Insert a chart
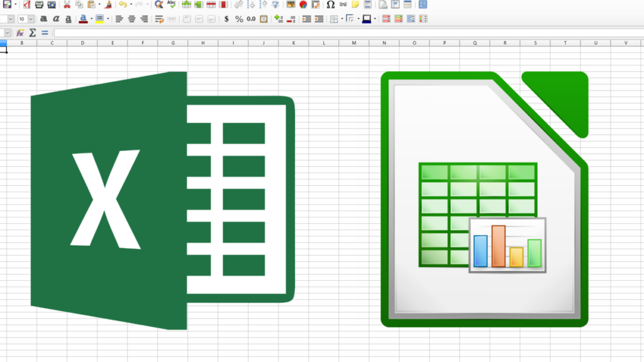Screen dimensions: 644x362 [x=303, y=4]
